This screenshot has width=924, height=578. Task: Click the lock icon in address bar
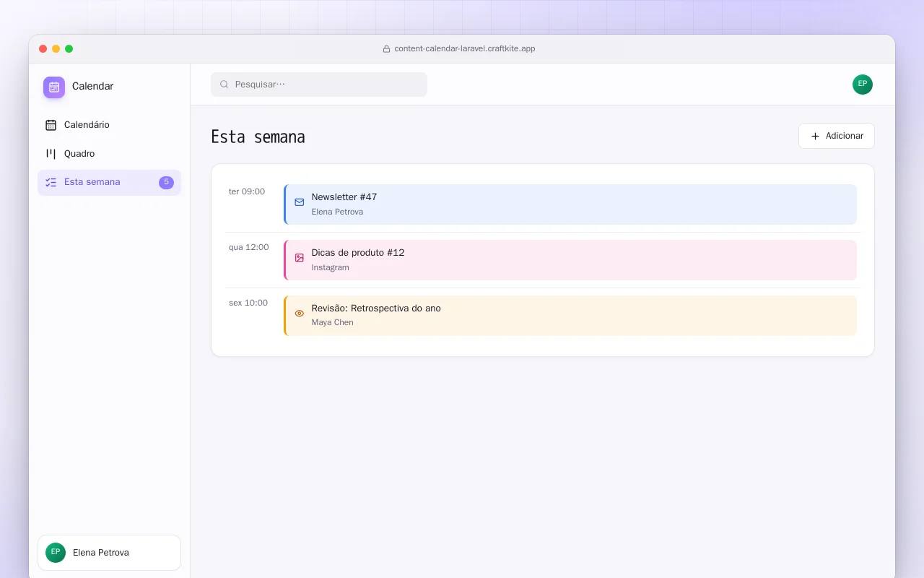pyautogui.click(x=386, y=49)
